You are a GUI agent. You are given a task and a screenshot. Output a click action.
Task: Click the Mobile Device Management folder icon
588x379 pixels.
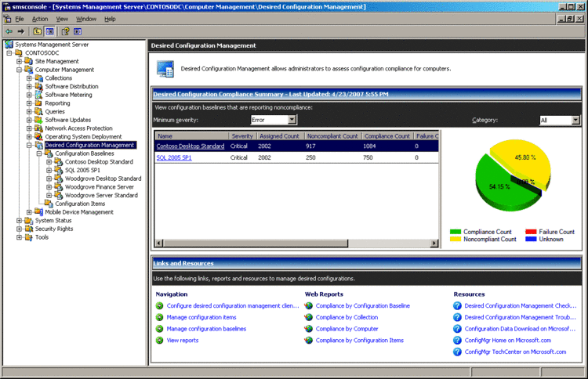pos(38,211)
